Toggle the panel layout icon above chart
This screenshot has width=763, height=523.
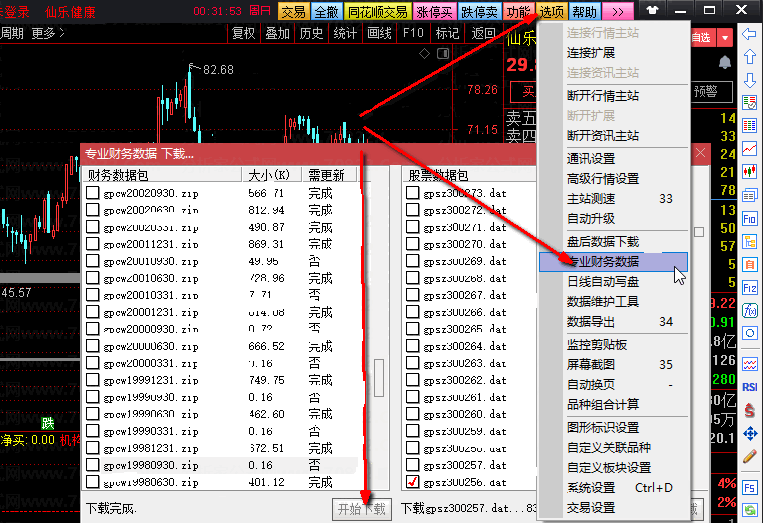click(x=443, y=54)
